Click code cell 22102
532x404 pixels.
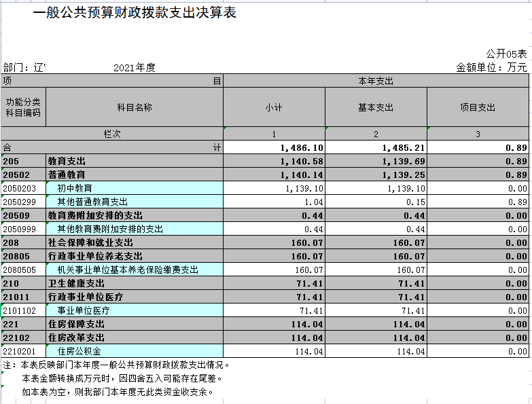(23, 337)
